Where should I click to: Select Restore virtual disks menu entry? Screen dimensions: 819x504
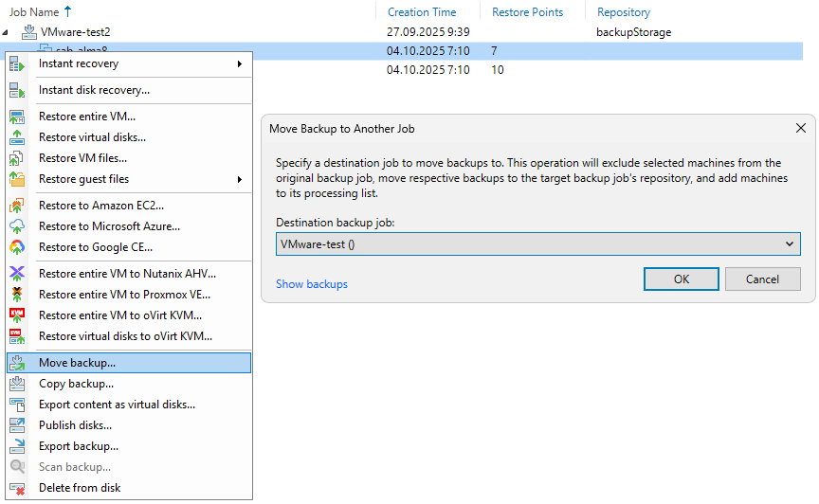pos(129,137)
